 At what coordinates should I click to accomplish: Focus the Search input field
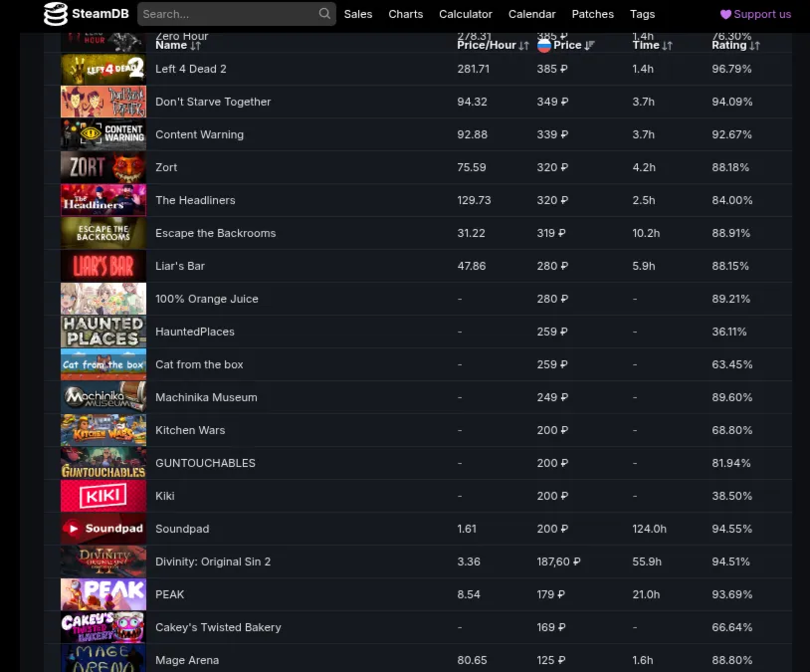point(237,14)
